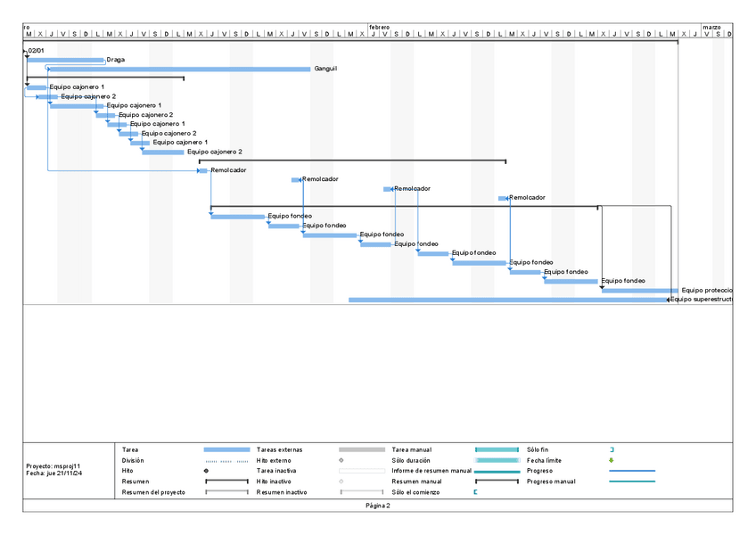The image size is (756, 535).
Task: Click the Sólo duración legend label
Action: pos(411,460)
